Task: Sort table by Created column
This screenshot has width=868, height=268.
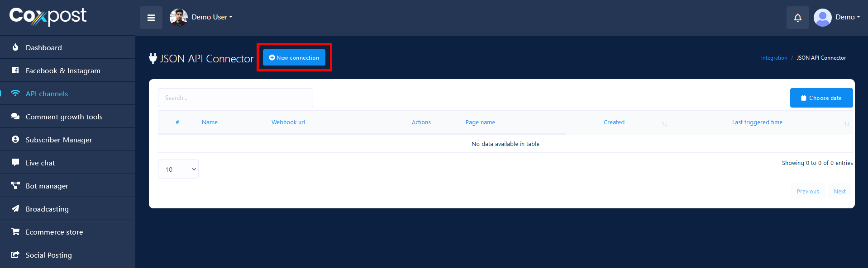Action: click(614, 122)
